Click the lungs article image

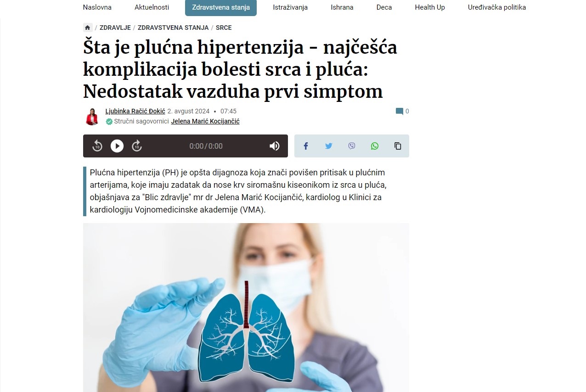tap(246, 308)
